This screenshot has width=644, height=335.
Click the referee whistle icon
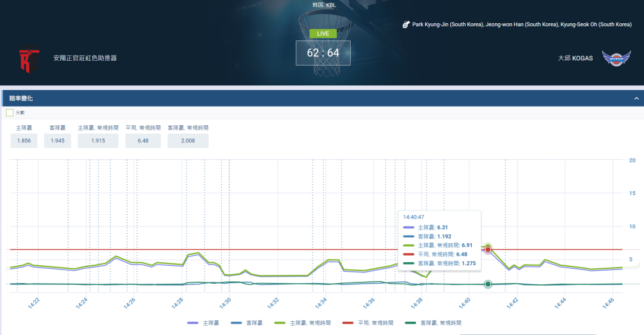406,24
